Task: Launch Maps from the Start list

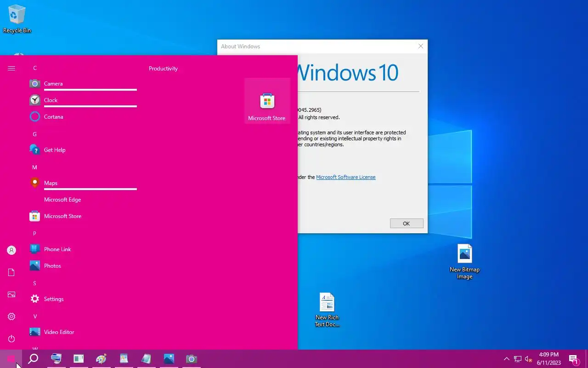Action: click(83, 183)
